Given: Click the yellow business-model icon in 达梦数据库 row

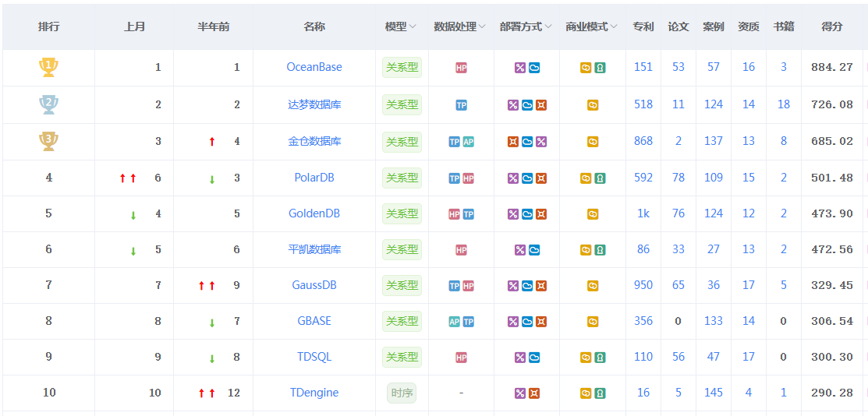Looking at the screenshot, I should click(x=593, y=105).
